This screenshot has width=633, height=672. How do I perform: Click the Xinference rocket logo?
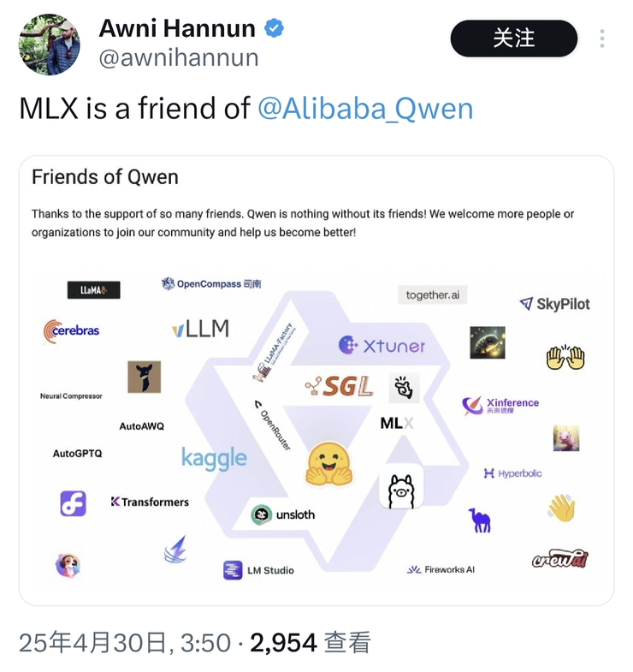pos(472,406)
